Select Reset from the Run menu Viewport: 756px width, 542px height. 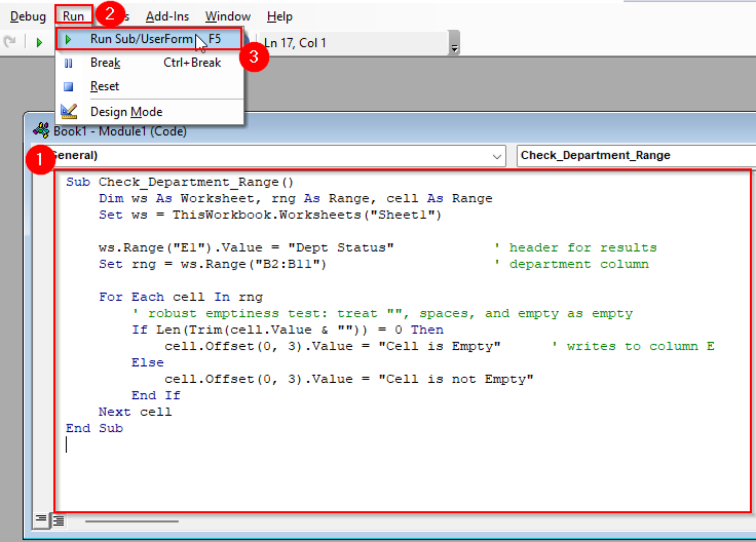point(104,86)
